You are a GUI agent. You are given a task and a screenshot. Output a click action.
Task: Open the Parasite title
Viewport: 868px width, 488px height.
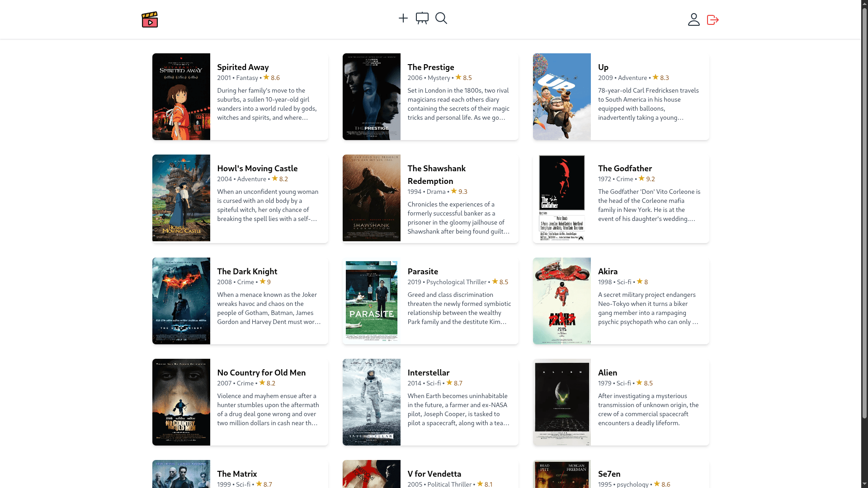[423, 272]
